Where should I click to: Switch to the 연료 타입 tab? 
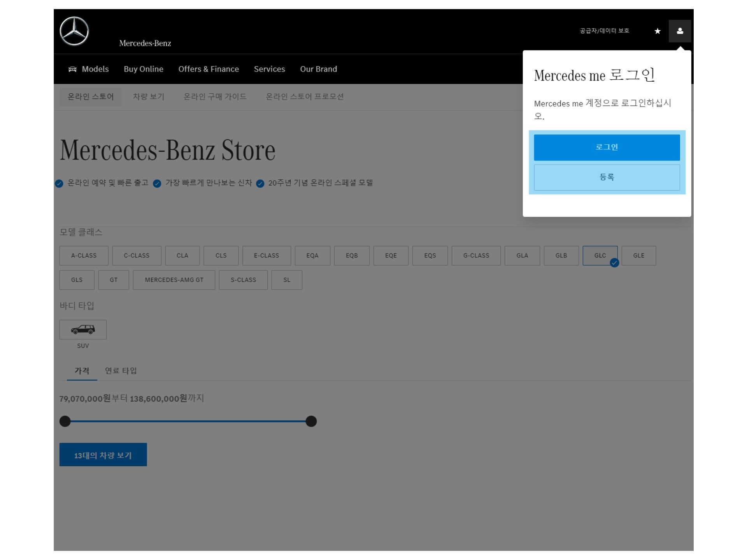point(121,371)
